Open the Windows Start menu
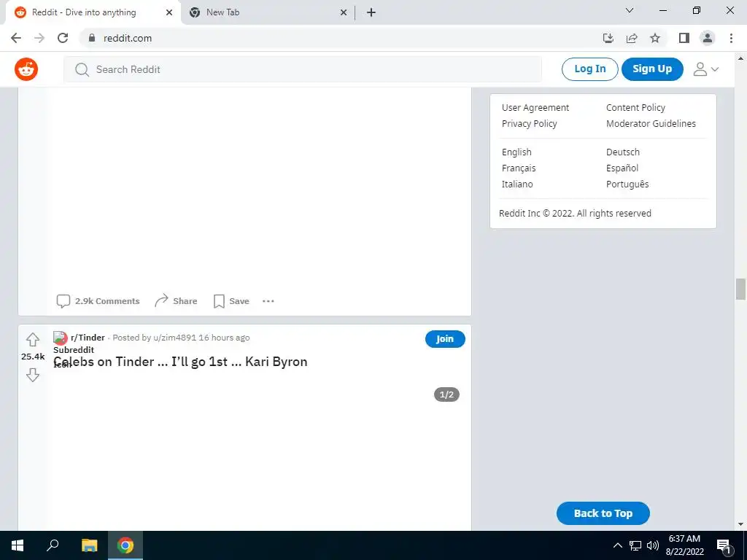Image resolution: width=747 pixels, height=560 pixels. click(x=18, y=545)
